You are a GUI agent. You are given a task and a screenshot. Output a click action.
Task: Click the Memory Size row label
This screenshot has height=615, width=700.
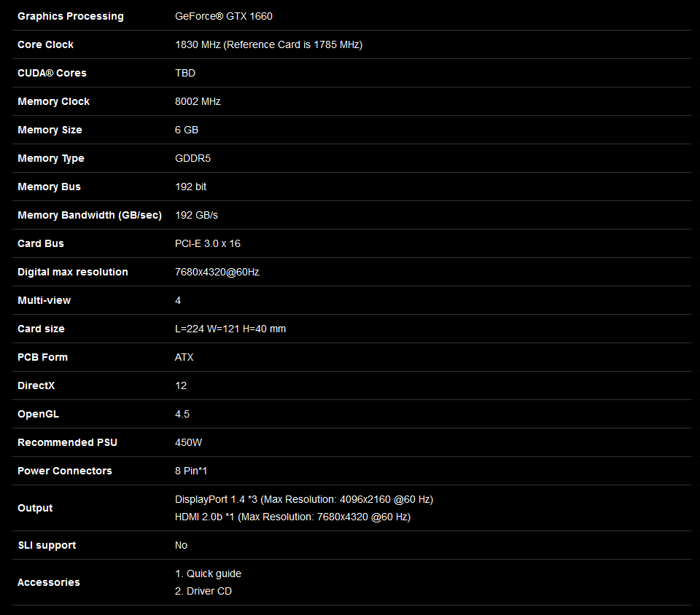tap(50, 130)
